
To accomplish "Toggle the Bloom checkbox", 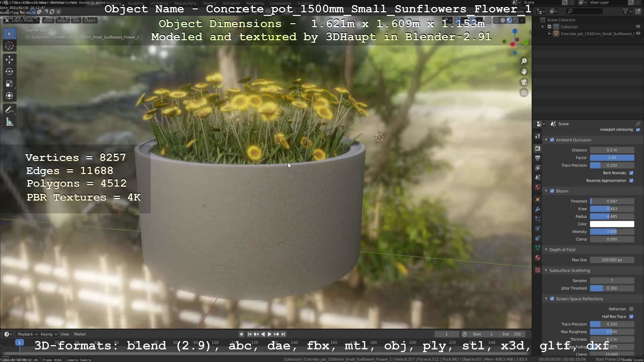I will click(552, 191).
